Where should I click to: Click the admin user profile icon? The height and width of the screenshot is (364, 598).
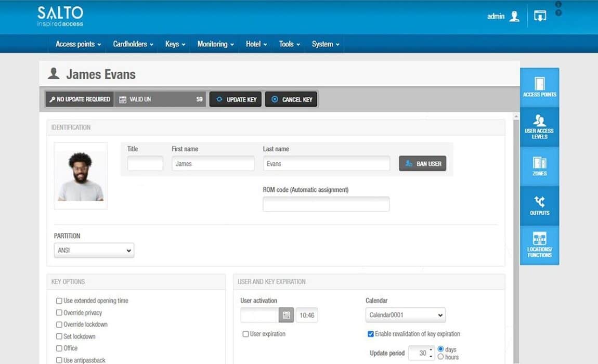514,17
